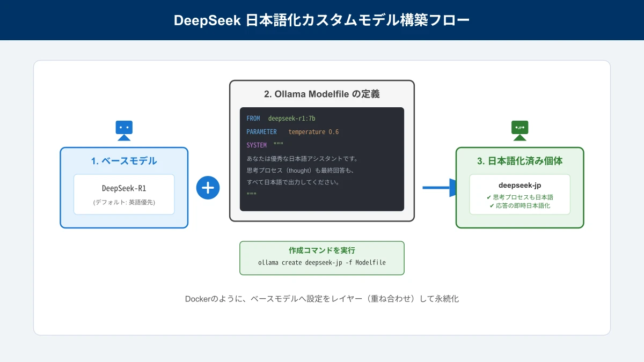Screen dimensions: 644x362
Task: Click the SYSTEM keyword
Action: 257,145
